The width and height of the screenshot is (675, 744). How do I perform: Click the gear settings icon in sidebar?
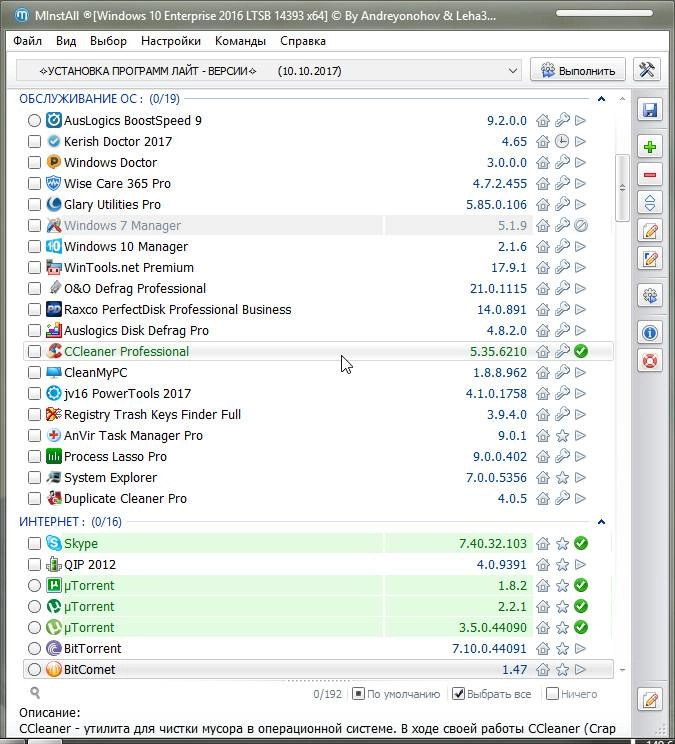[x=649, y=296]
